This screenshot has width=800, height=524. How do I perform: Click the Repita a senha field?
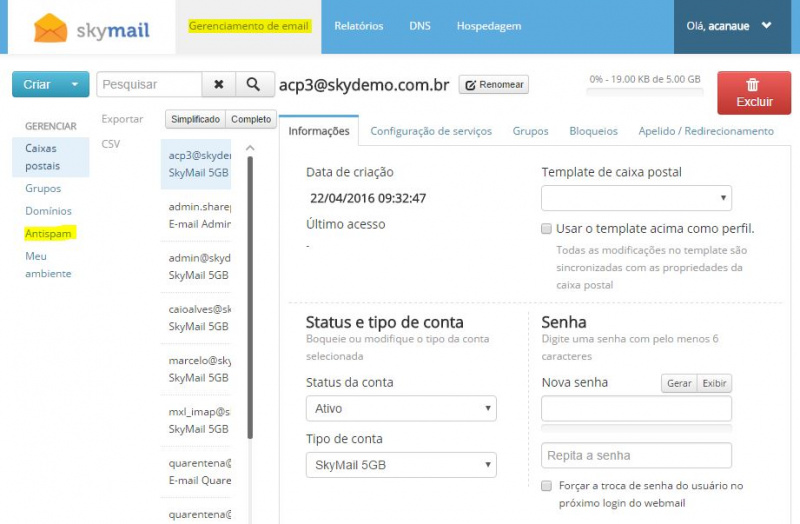(636, 455)
